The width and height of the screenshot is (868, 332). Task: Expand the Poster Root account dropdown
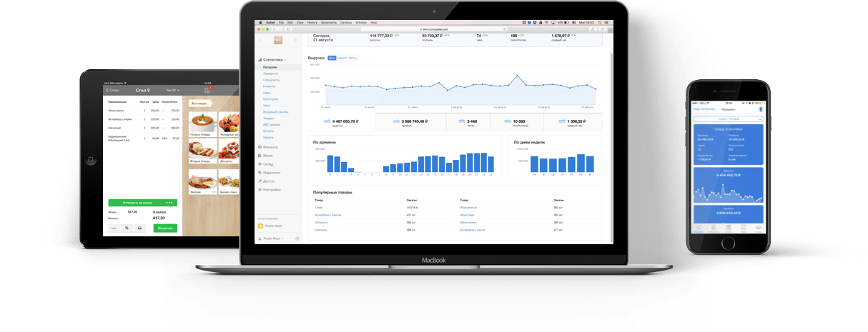coord(270,238)
